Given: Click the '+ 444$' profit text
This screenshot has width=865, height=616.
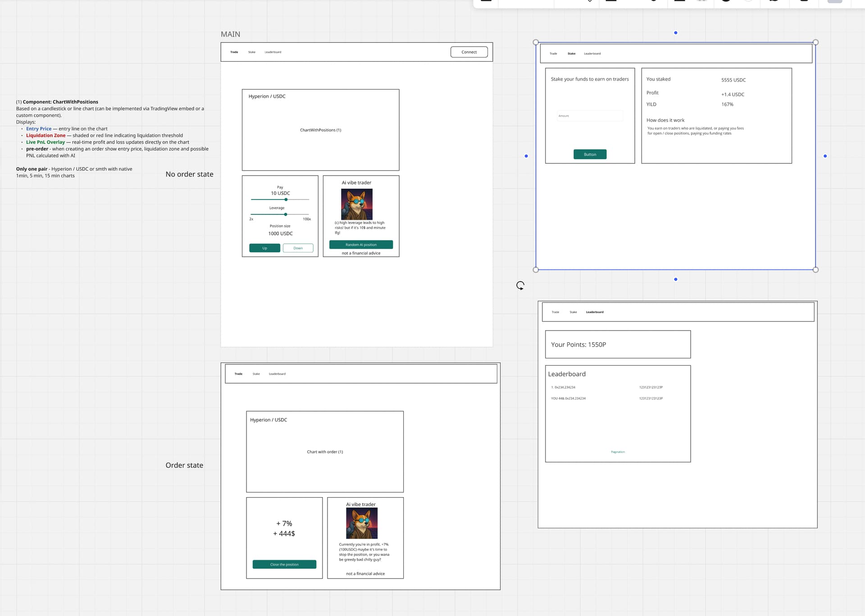Looking at the screenshot, I should point(284,534).
